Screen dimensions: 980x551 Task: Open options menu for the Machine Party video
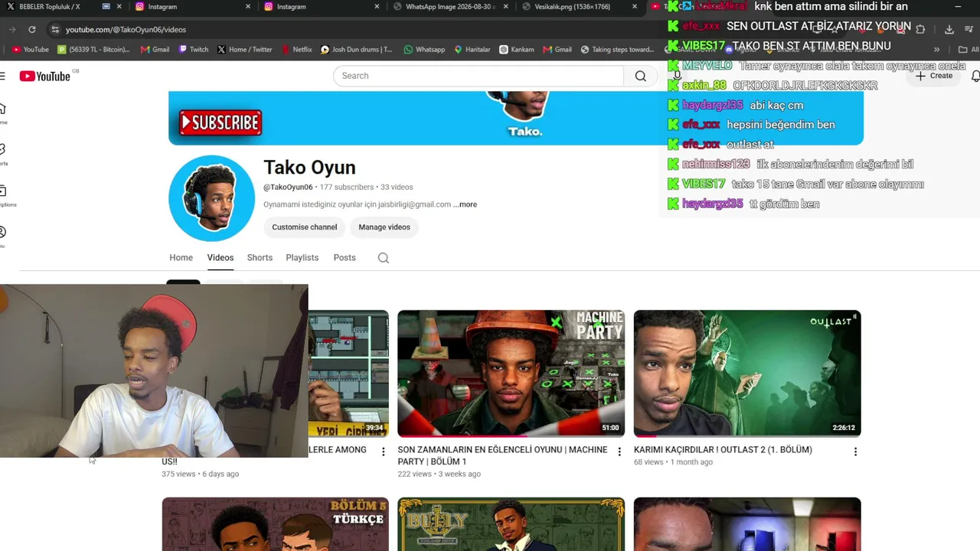pos(619,452)
